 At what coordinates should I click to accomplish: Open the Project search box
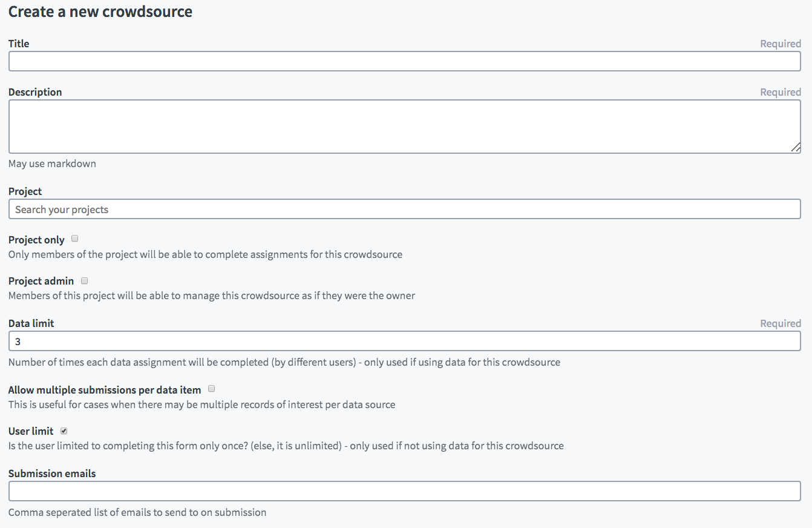[x=404, y=209]
